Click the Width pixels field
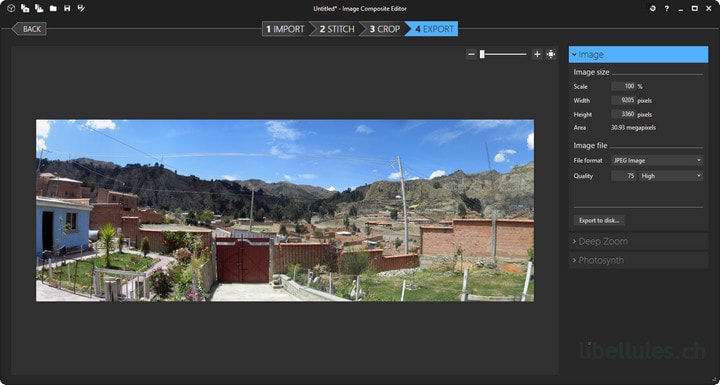Viewport: 720px width, 385px height. [624, 100]
